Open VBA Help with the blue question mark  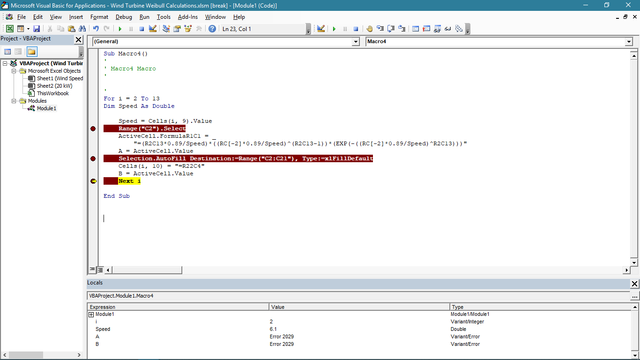pos(212,29)
